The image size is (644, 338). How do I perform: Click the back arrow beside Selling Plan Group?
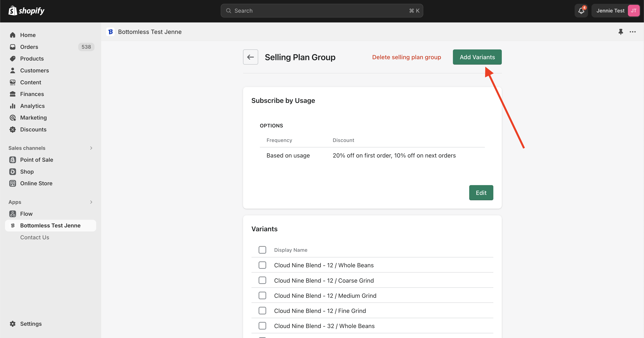tap(250, 57)
